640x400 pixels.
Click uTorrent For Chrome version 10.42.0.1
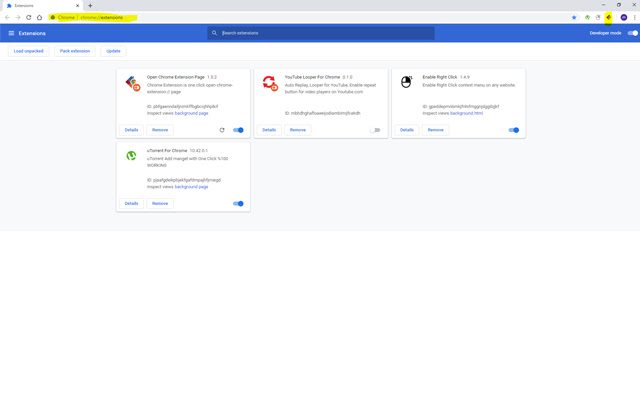tap(198, 151)
